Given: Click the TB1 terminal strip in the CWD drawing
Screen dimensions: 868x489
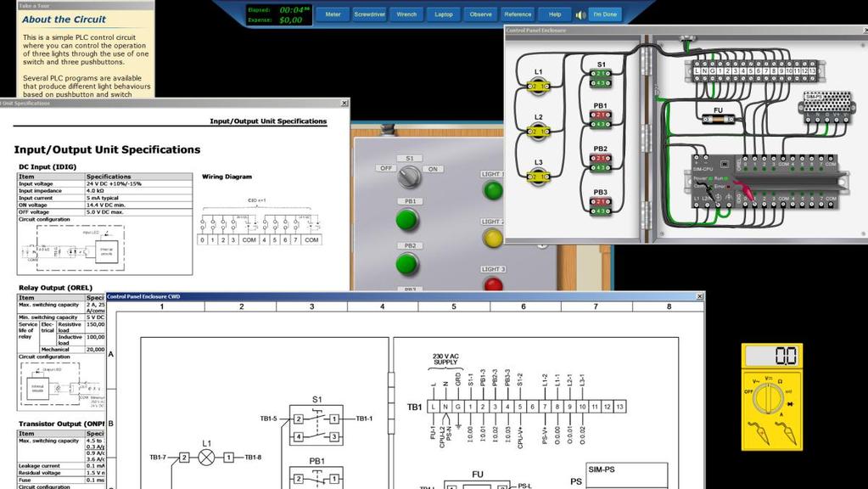Looking at the screenshot, I should click(526, 407).
